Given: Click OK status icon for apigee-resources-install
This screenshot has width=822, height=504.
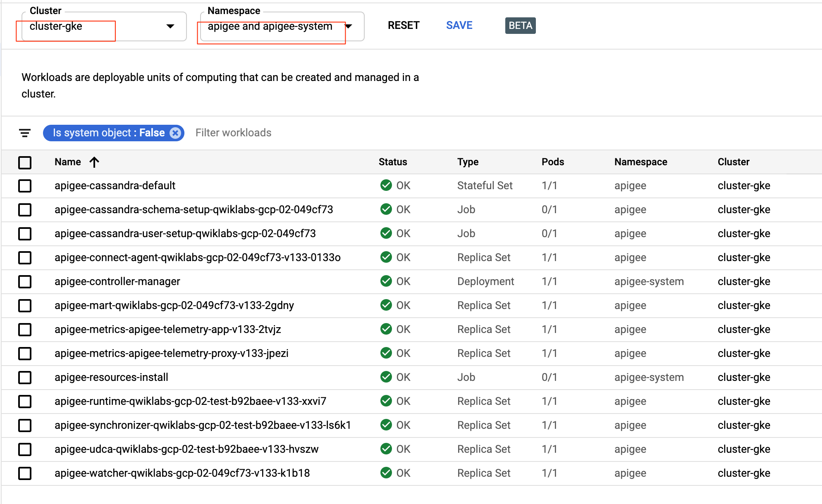Looking at the screenshot, I should (x=386, y=377).
